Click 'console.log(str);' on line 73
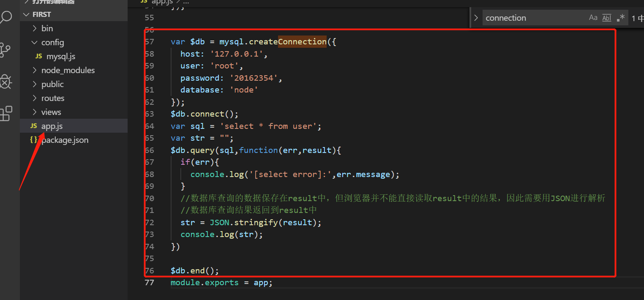 tap(221, 235)
